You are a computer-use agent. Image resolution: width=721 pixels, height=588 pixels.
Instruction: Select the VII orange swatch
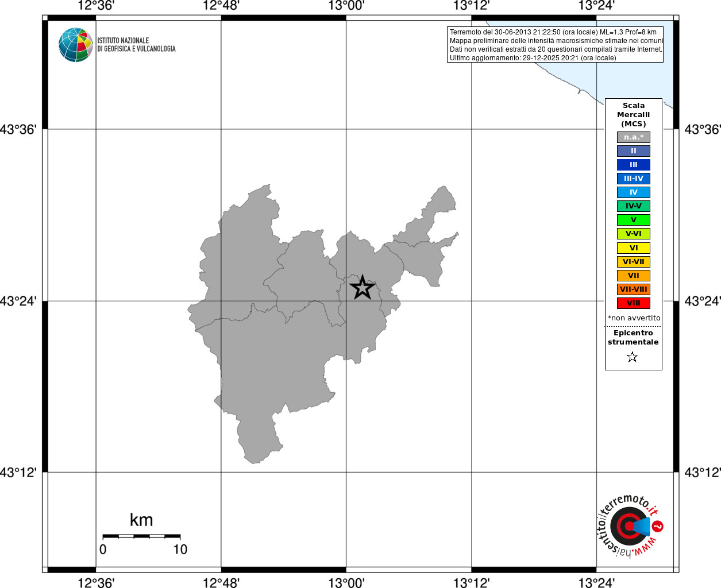(x=634, y=276)
